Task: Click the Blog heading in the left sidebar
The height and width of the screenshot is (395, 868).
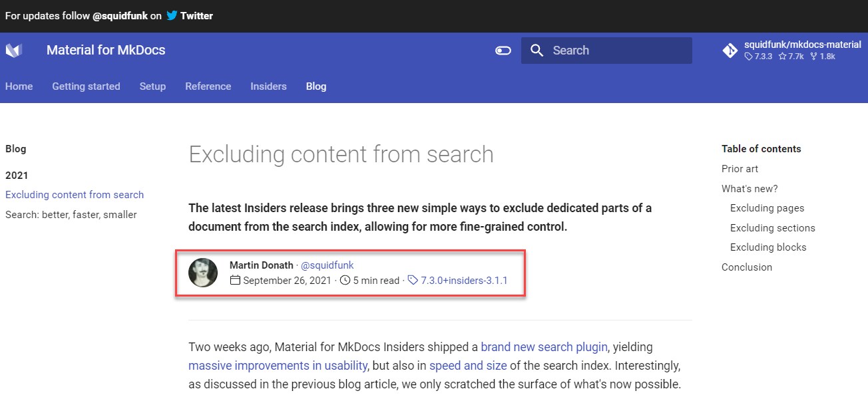Action: coord(16,149)
